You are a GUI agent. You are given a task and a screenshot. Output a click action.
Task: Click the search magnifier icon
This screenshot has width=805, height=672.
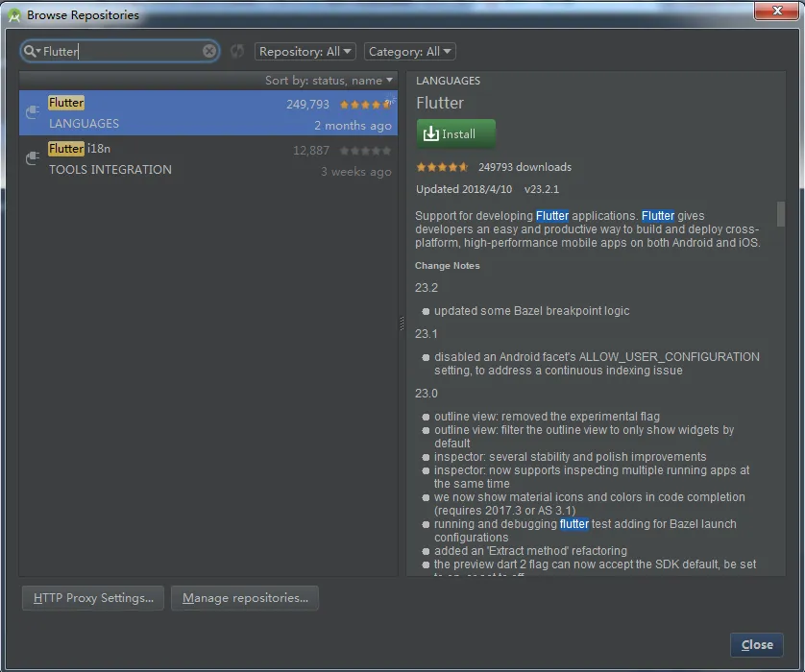(31, 52)
